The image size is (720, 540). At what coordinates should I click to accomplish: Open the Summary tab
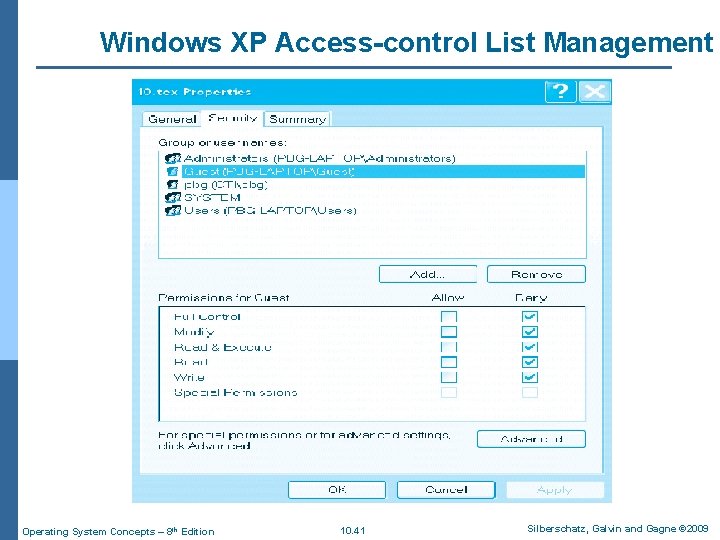click(298, 119)
